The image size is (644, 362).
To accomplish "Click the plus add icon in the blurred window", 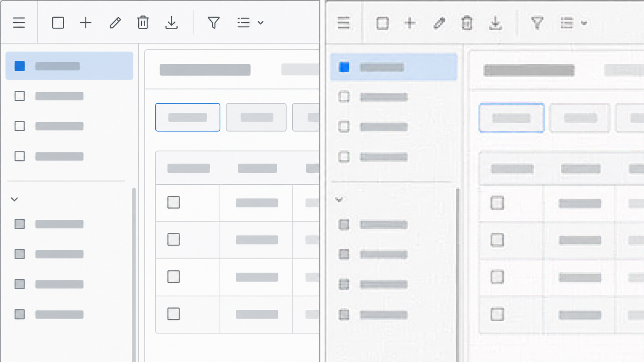I will click(x=410, y=23).
